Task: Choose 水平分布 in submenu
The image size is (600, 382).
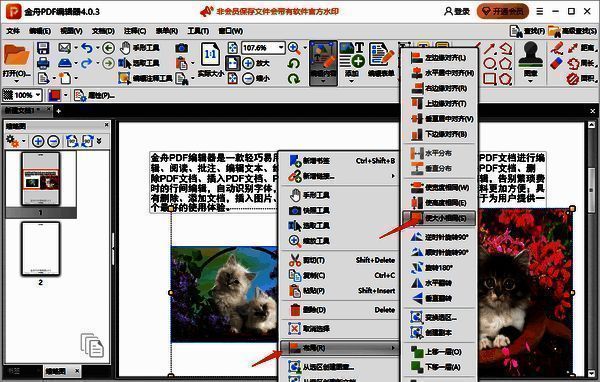Action: pyautogui.click(x=439, y=153)
